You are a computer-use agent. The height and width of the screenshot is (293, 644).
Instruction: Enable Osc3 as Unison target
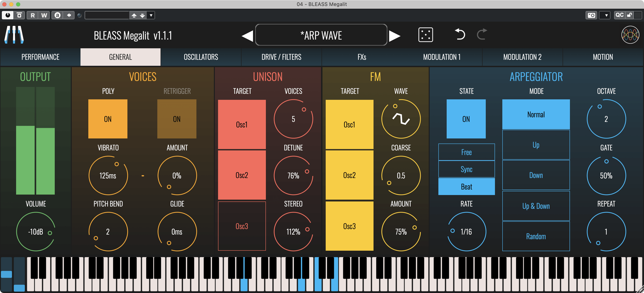click(x=242, y=226)
